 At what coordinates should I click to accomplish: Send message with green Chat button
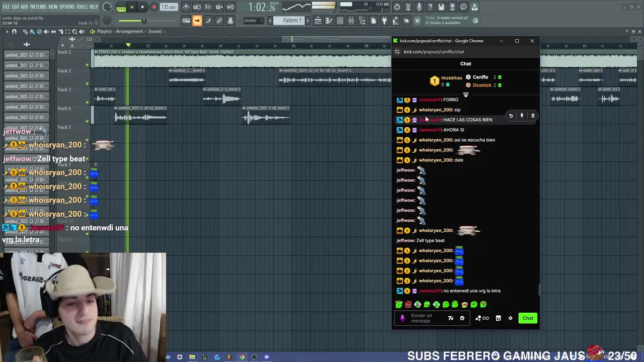528,318
